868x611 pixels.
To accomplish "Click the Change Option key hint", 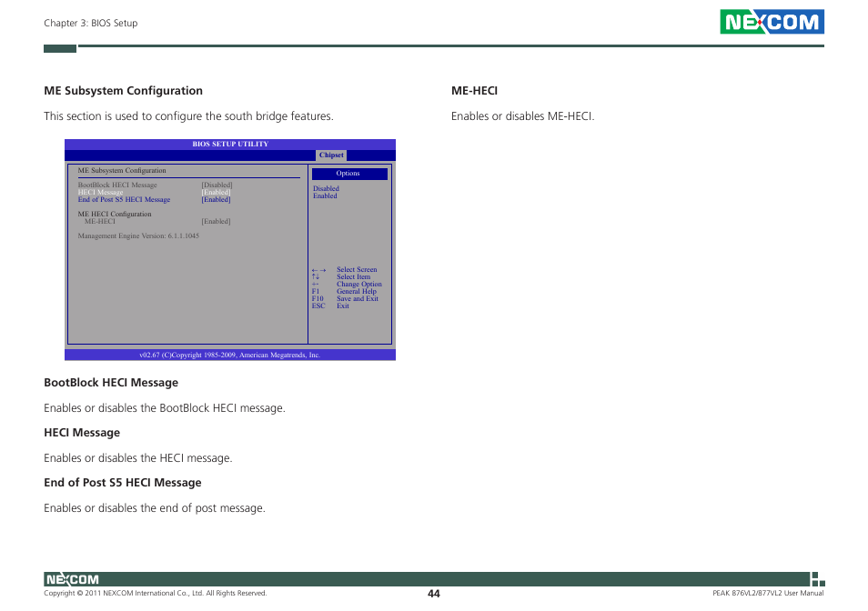I will pos(347,285).
